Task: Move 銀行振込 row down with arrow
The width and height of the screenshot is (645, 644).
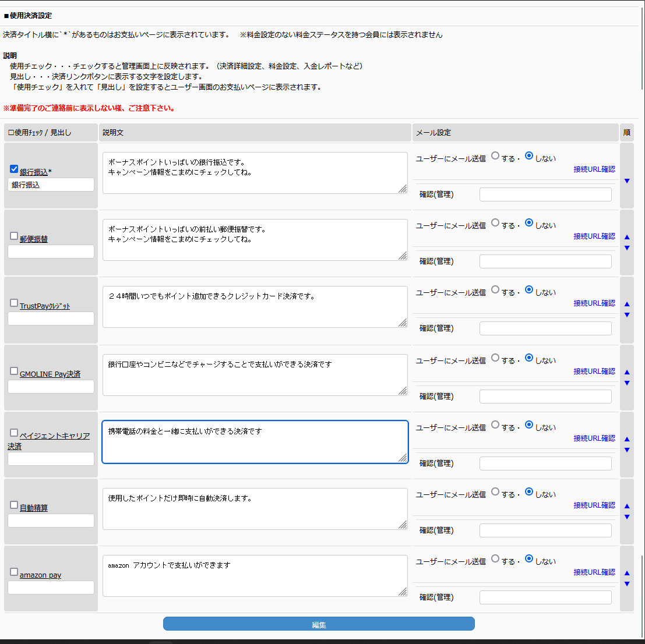Action: point(627,181)
